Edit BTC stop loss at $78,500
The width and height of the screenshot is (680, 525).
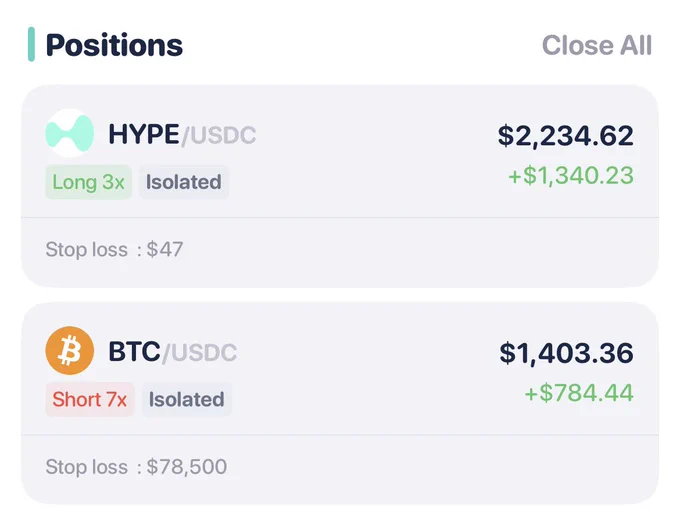point(136,467)
